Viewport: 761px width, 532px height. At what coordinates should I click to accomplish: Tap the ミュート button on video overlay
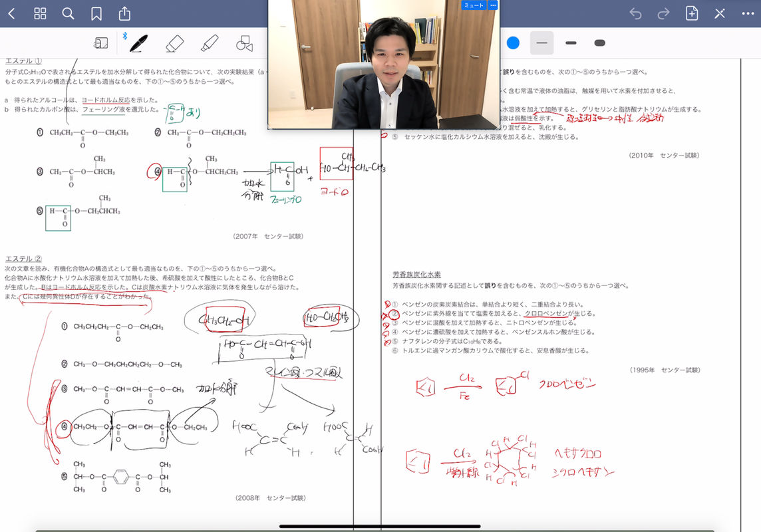click(474, 5)
